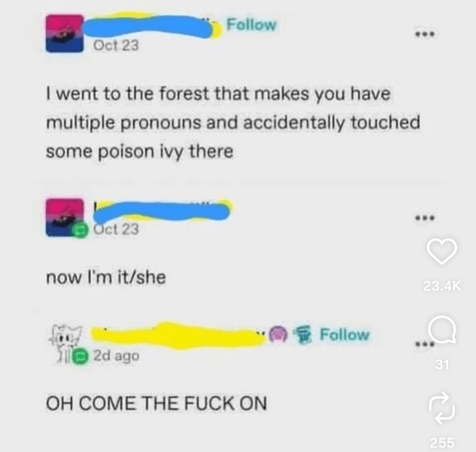
Task: Open the three-dot menu on the reblogged post
Action: [425, 218]
